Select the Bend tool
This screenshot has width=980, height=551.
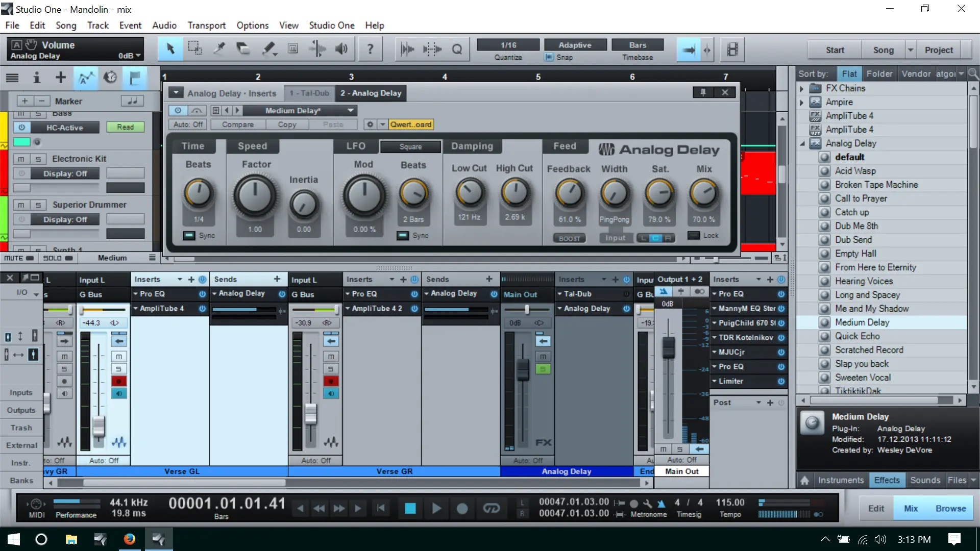317,49
